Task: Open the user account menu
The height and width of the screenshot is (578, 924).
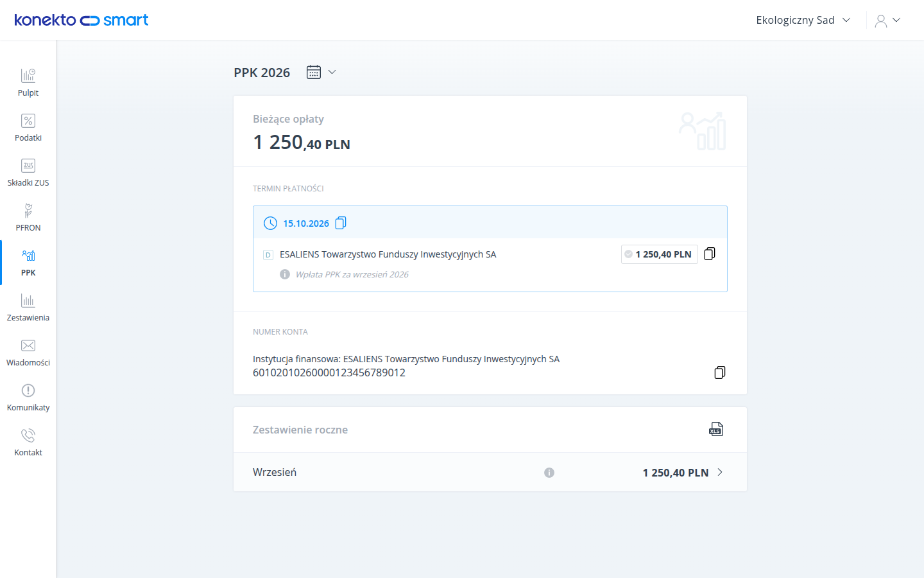Action: 888,21
